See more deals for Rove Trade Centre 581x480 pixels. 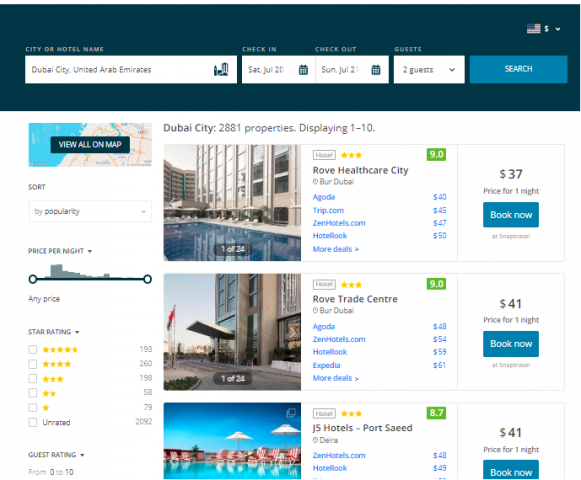336,378
